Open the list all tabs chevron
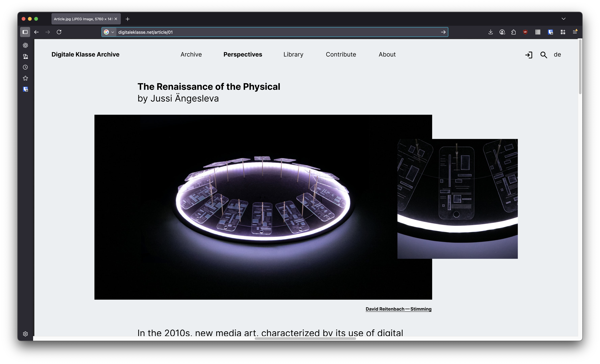This screenshot has height=364, width=600. click(x=563, y=19)
